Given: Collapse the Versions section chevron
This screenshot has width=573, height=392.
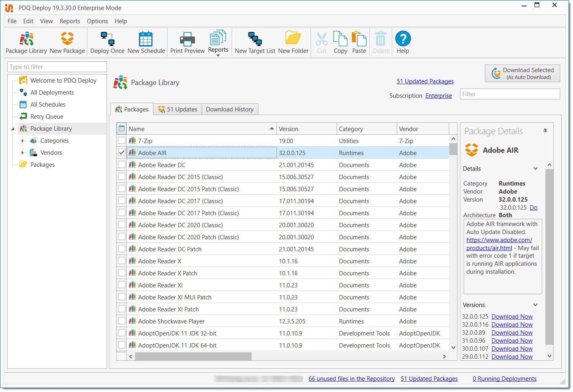Looking at the screenshot, I should coord(535,305).
